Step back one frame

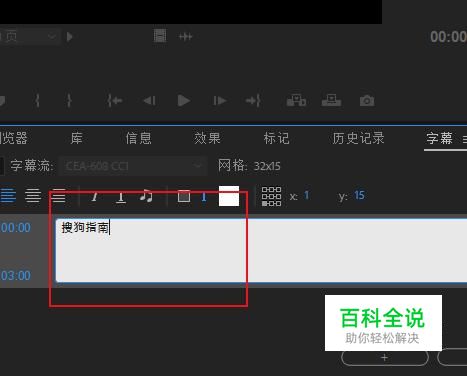[149, 100]
